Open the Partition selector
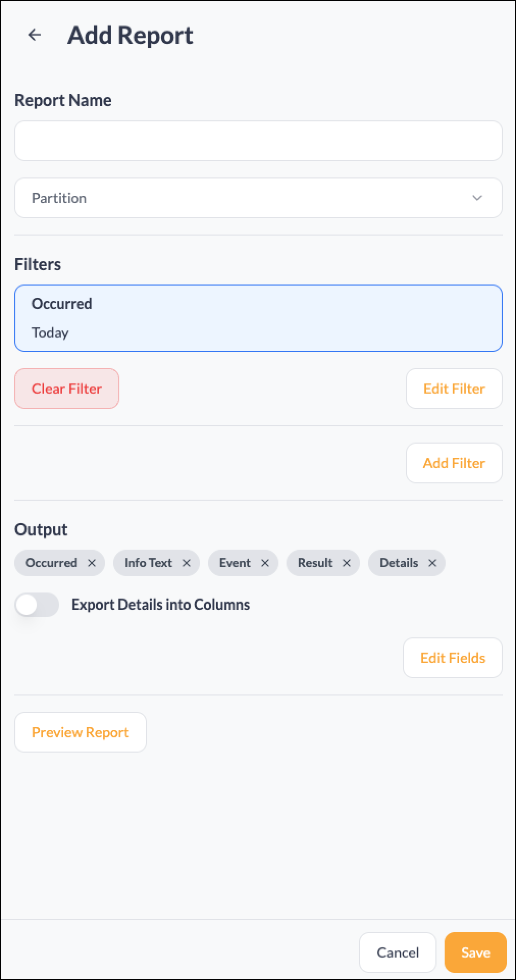Screen dimensions: 516x980 (x=258, y=198)
